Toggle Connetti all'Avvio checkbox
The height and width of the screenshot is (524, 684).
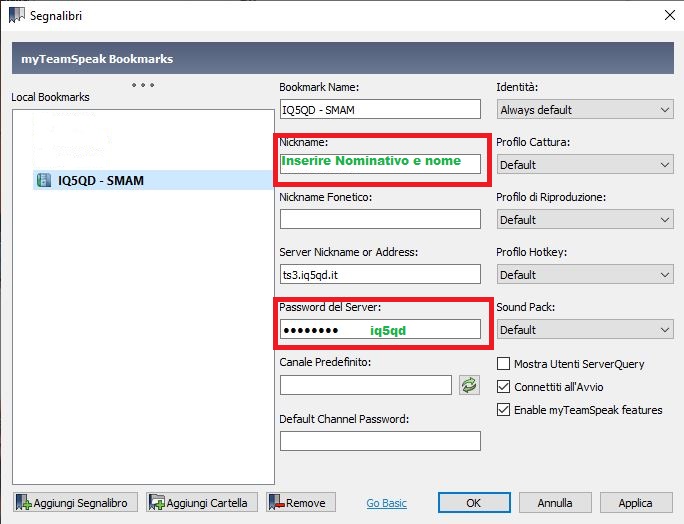[503, 387]
